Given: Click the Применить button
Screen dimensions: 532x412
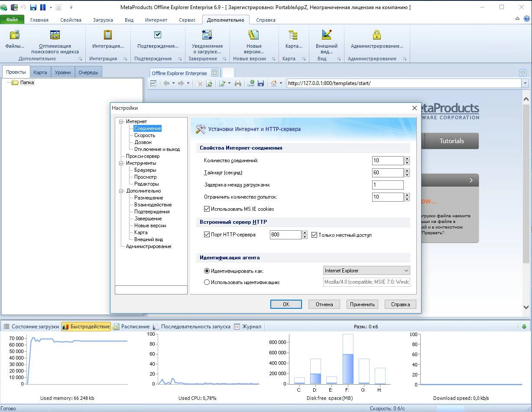Looking at the screenshot, I should pos(362,304).
